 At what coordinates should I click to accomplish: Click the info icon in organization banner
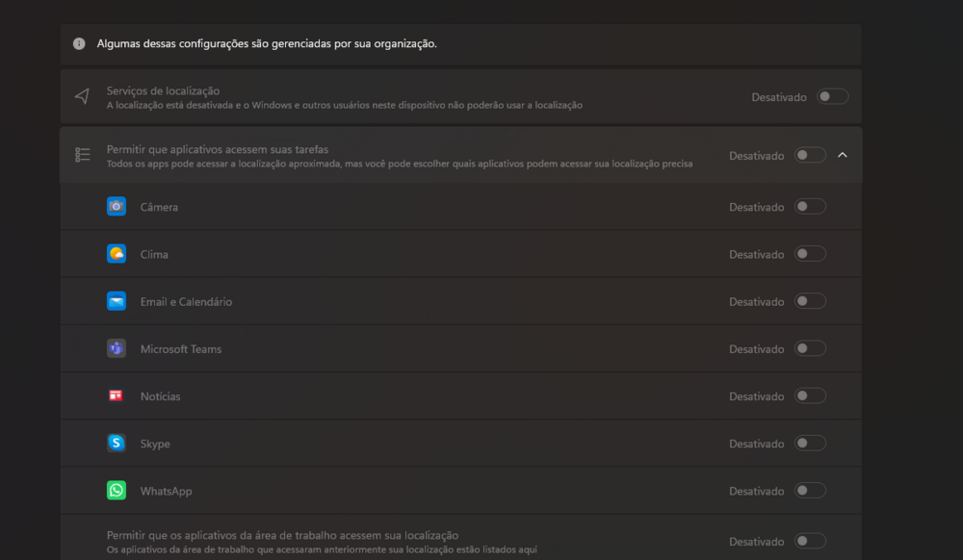pyautogui.click(x=79, y=44)
